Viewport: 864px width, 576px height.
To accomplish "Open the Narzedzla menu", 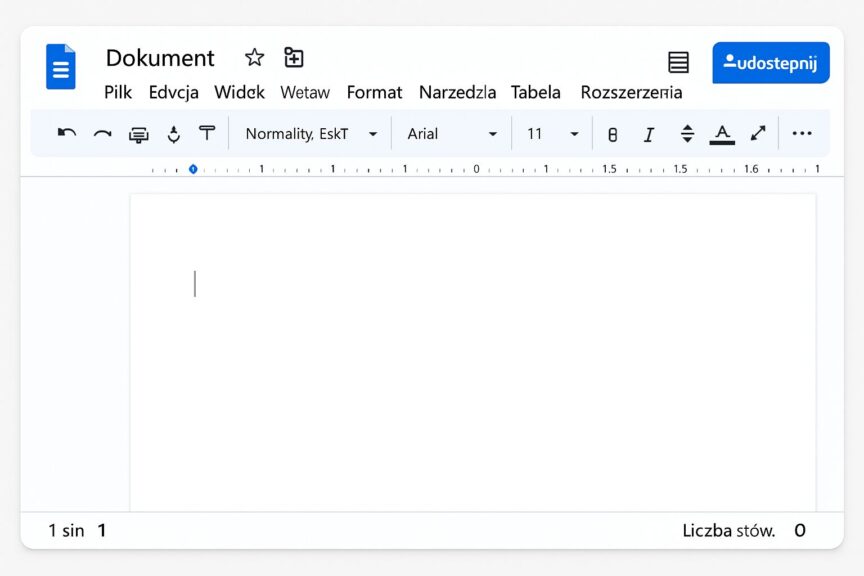I will pos(457,92).
